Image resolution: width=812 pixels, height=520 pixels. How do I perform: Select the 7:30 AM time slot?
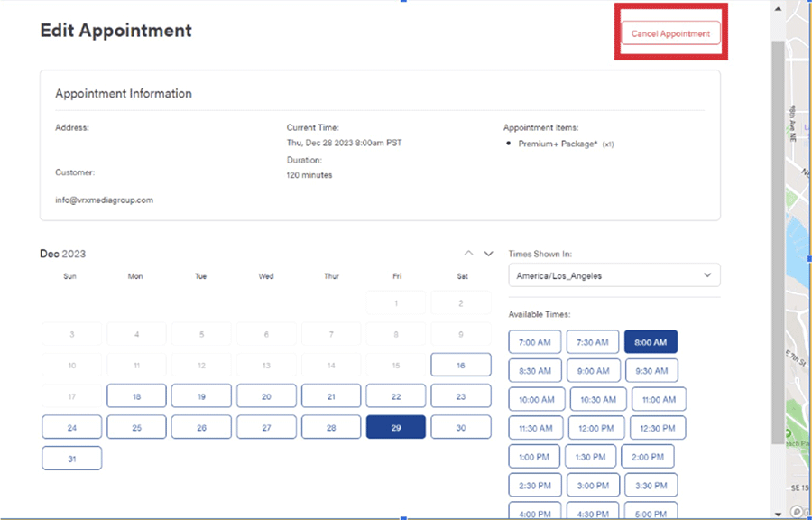tap(593, 342)
